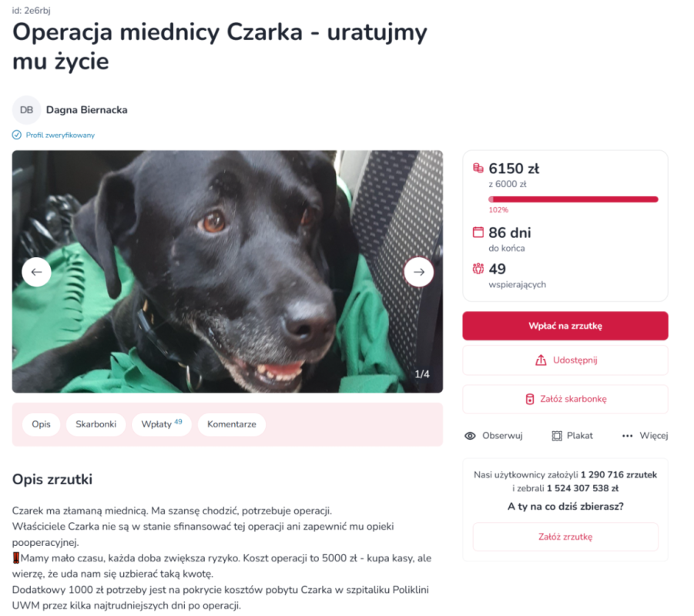The image size is (694, 616).
Task: Click the supporters icon beside 49
Action: [x=478, y=269]
